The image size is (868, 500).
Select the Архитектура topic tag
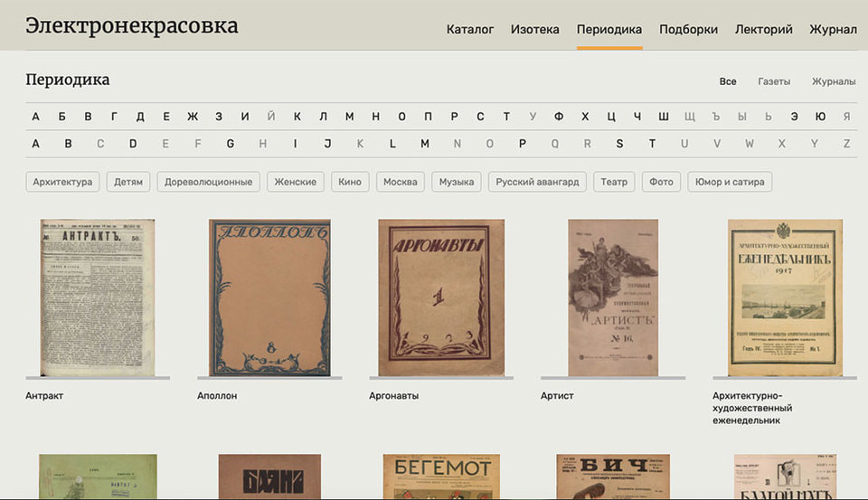pyautogui.click(x=62, y=182)
